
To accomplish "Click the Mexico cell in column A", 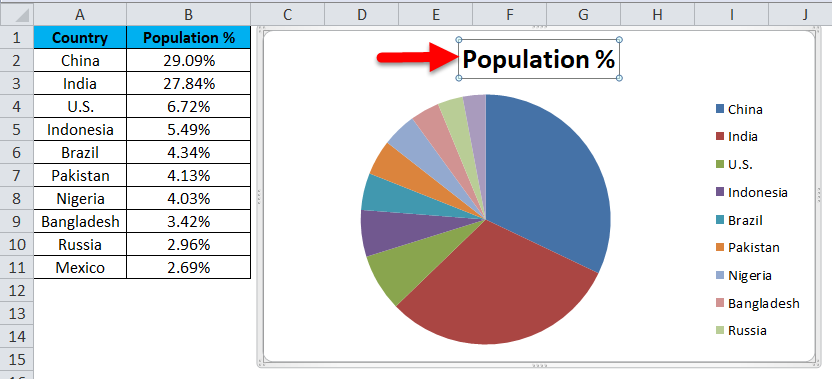I will coord(80,268).
